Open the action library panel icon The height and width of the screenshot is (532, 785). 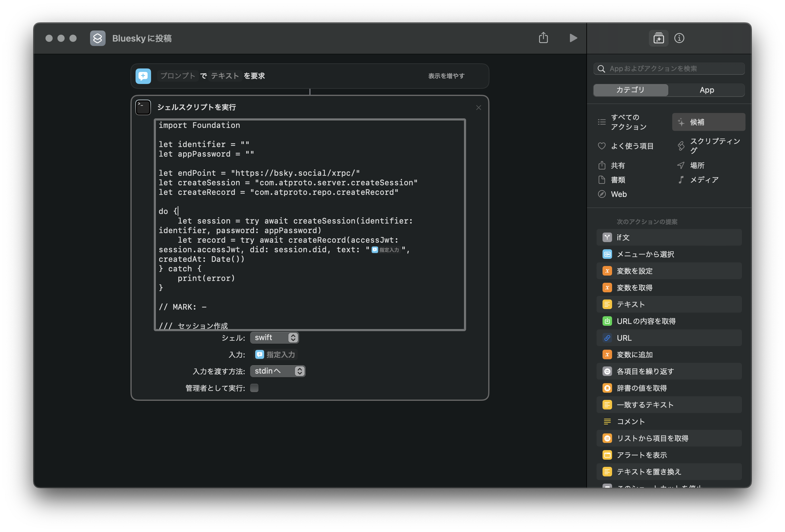point(658,38)
